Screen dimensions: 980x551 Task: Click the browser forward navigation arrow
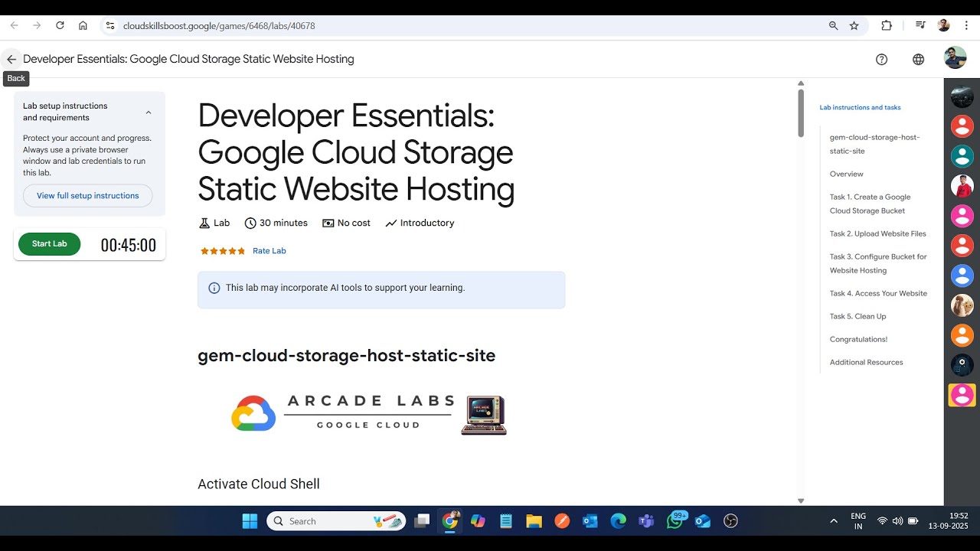pyautogui.click(x=37, y=25)
